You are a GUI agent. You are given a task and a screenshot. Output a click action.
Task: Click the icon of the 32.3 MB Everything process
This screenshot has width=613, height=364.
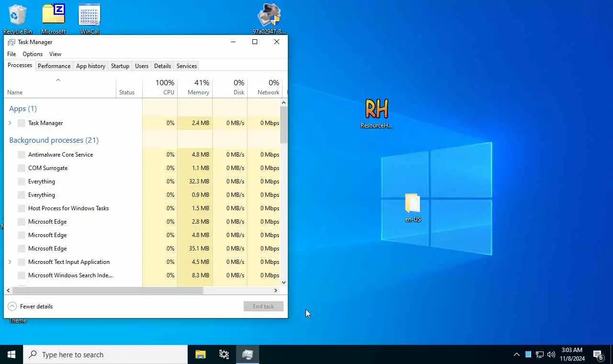(21, 182)
